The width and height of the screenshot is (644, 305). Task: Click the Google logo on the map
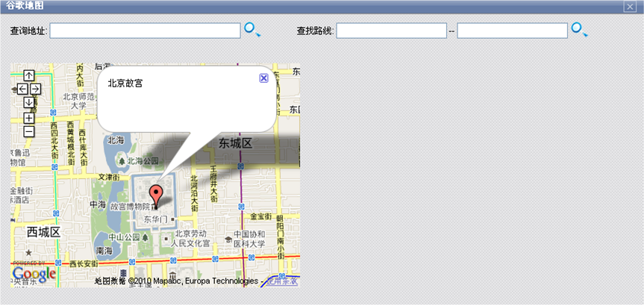click(x=34, y=274)
